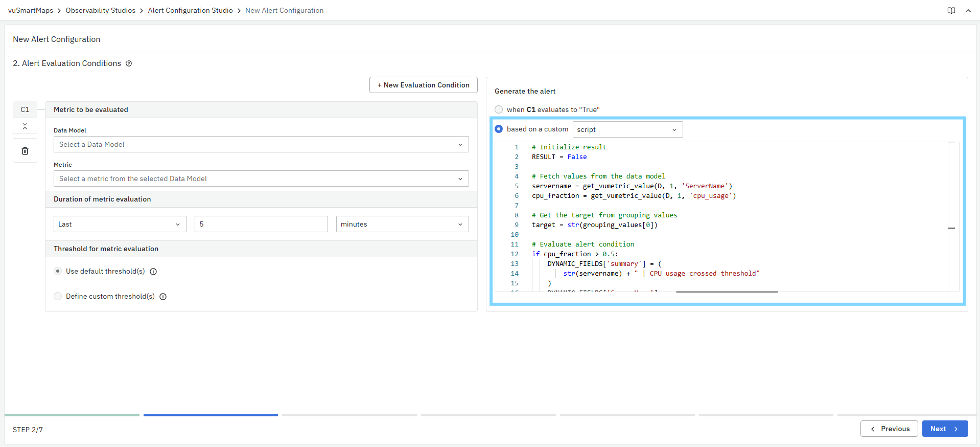Open the Metric selection dropdown

click(x=261, y=178)
